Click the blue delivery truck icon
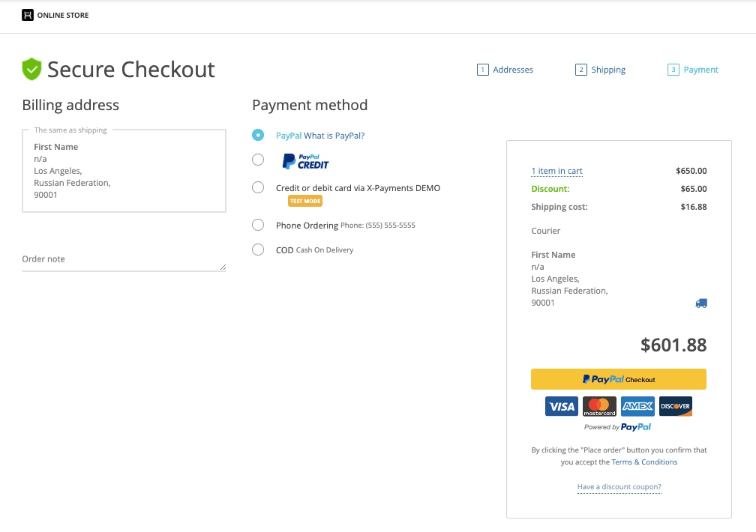This screenshot has height=532, width=756. [701, 303]
